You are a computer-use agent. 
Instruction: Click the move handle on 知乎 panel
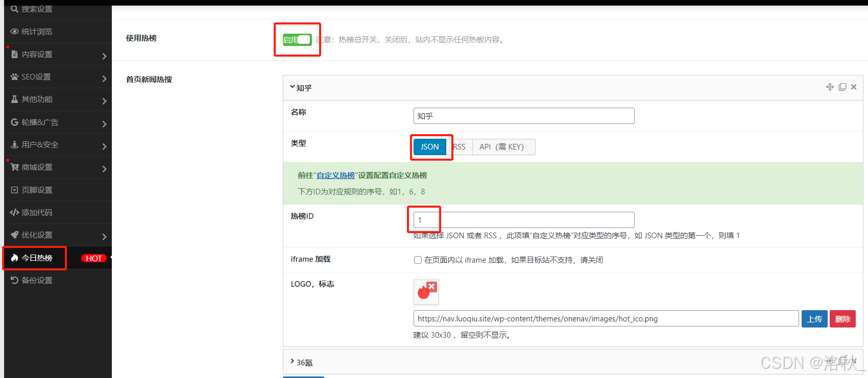pyautogui.click(x=830, y=87)
